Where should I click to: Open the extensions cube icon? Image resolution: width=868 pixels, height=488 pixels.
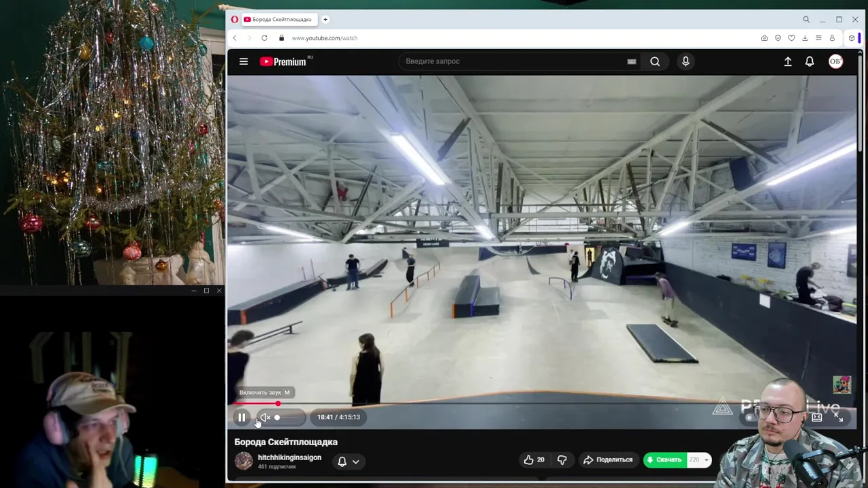pos(852,38)
